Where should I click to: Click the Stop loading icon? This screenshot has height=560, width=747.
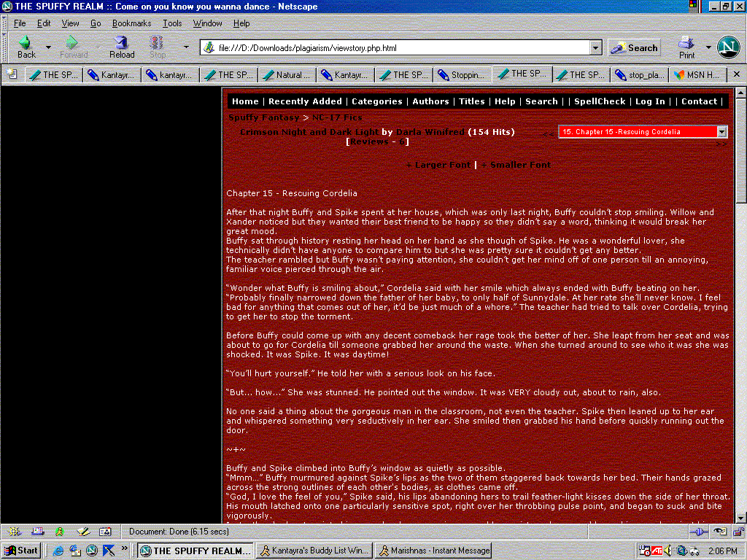point(158,47)
